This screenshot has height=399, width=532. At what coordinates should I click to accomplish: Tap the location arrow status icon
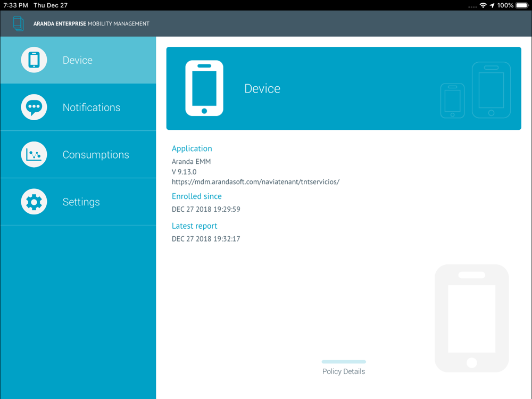(x=492, y=5)
